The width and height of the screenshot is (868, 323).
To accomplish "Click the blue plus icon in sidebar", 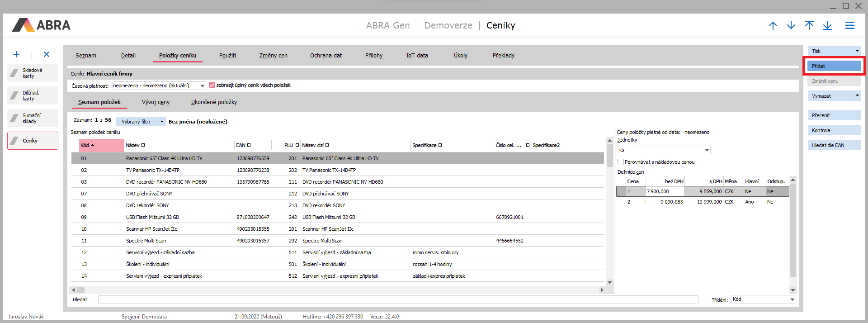I will click(x=16, y=54).
